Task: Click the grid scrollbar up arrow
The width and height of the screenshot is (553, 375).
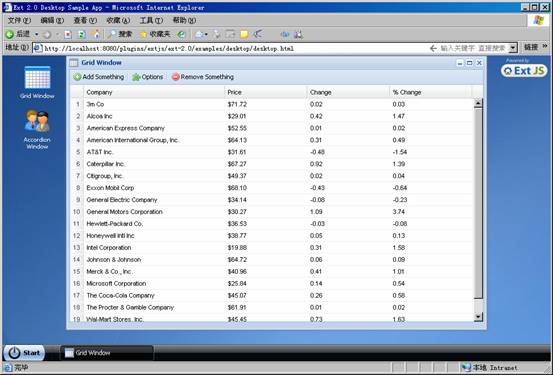Action: coord(478,103)
